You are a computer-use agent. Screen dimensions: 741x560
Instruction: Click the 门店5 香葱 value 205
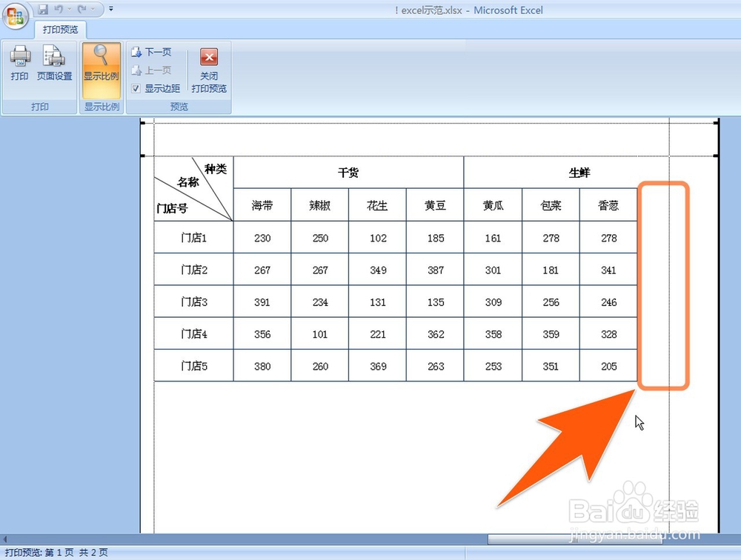(608, 366)
